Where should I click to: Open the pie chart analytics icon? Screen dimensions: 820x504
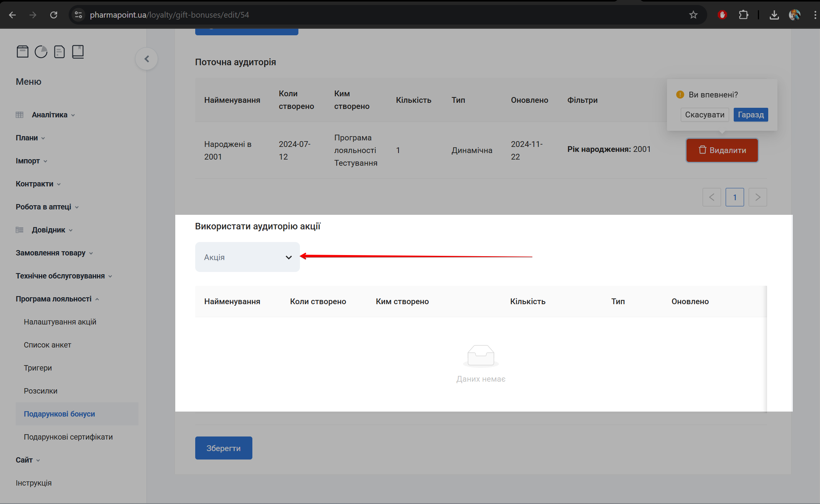[41, 51]
